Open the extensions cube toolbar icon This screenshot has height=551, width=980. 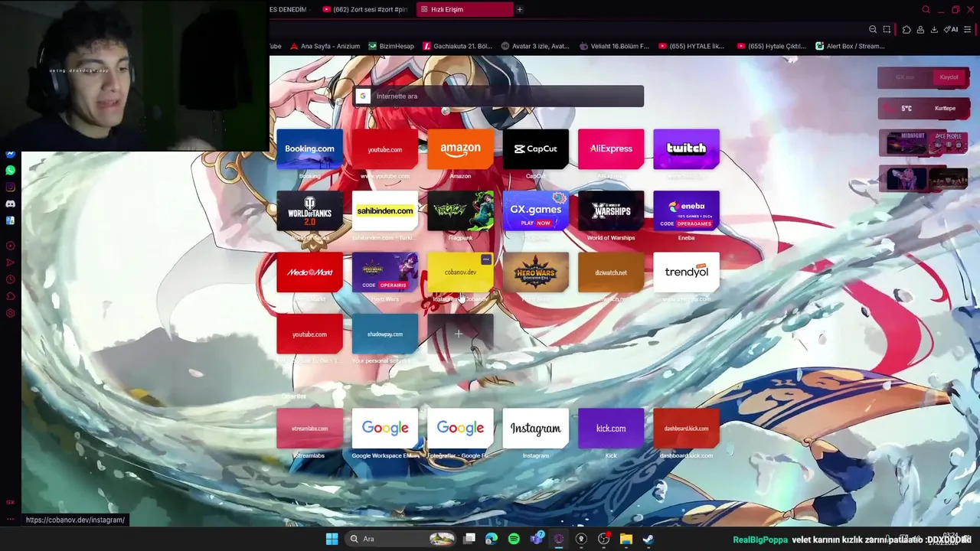pyautogui.click(x=906, y=29)
